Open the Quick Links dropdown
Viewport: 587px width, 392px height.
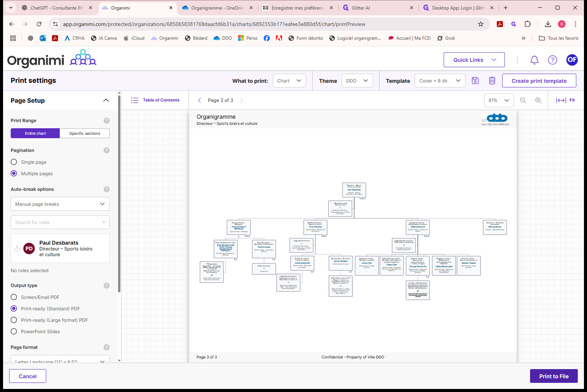pos(474,60)
